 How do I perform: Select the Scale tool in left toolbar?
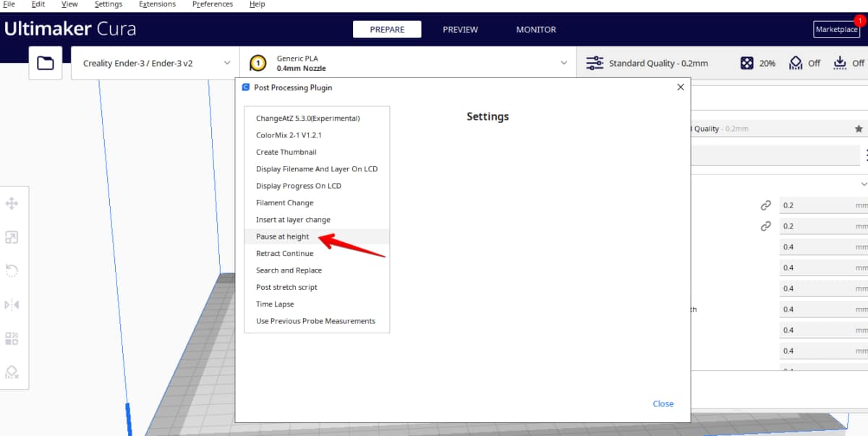pyautogui.click(x=12, y=237)
